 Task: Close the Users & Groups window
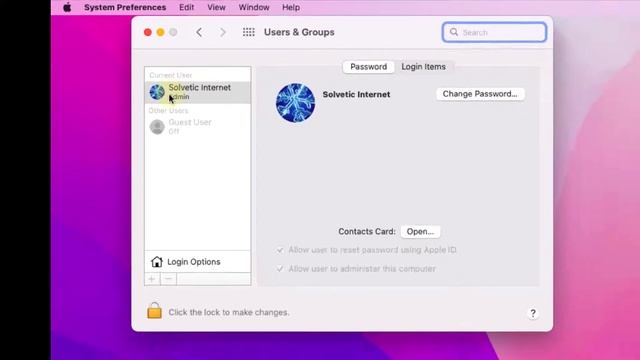148,32
